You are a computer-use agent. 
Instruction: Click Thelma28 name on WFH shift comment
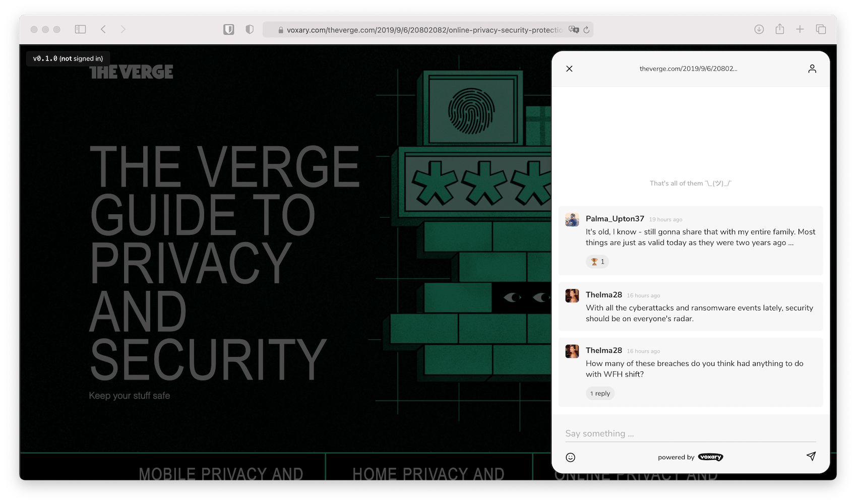coord(604,350)
